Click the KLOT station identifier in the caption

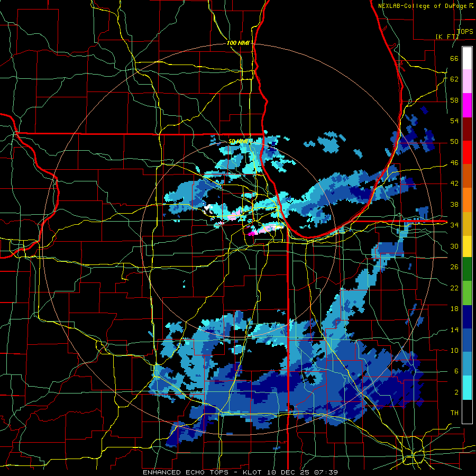pos(253,472)
